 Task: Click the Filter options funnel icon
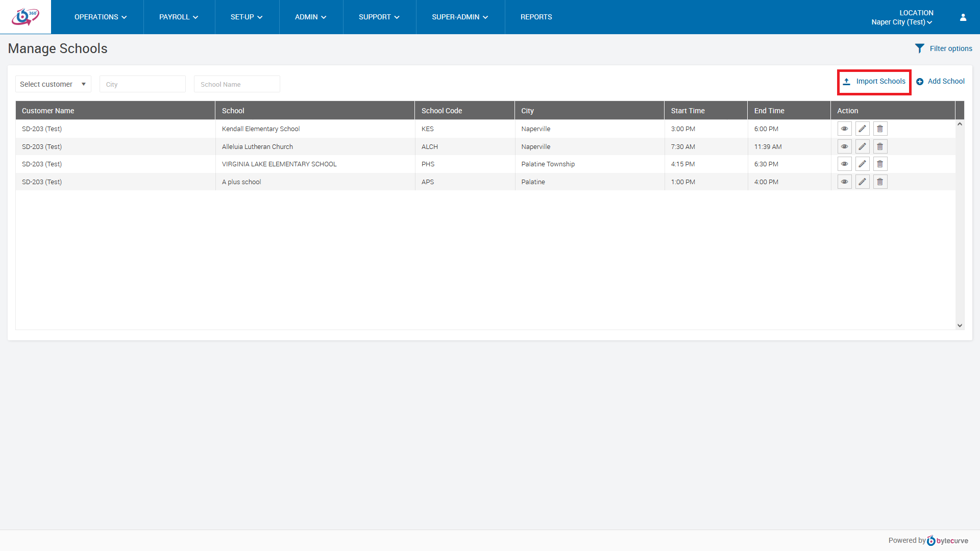point(919,48)
